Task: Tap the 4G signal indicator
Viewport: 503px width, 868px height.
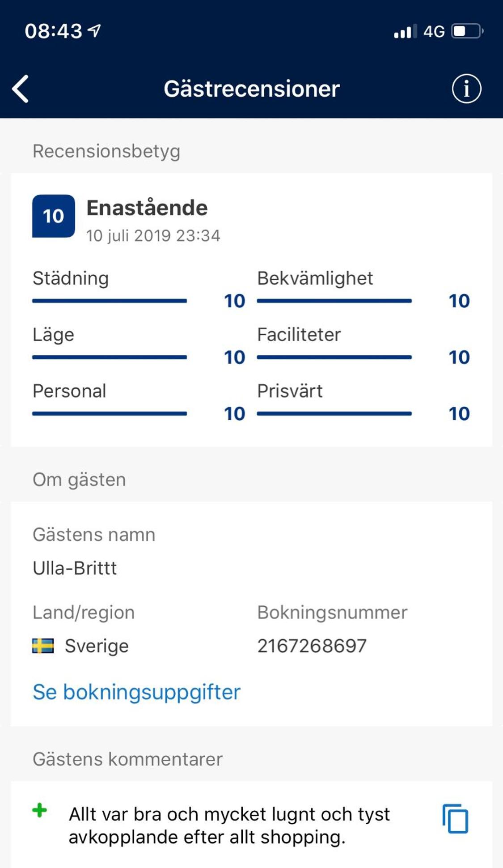Action: [x=434, y=31]
